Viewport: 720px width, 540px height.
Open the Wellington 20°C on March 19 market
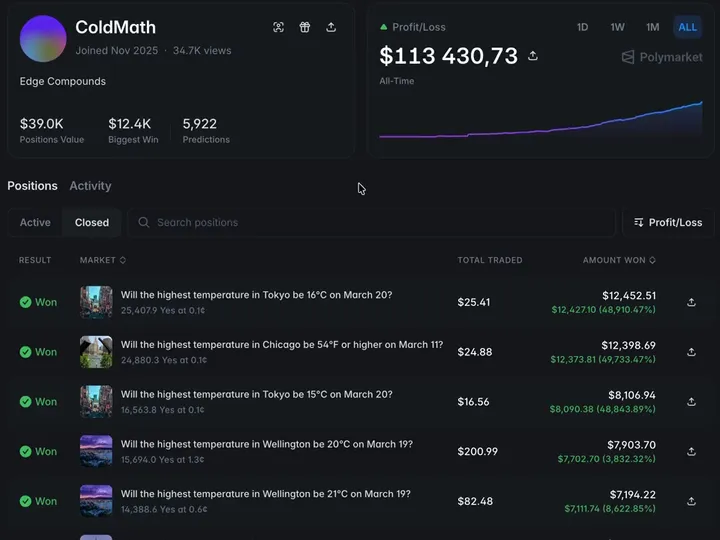pos(267,444)
